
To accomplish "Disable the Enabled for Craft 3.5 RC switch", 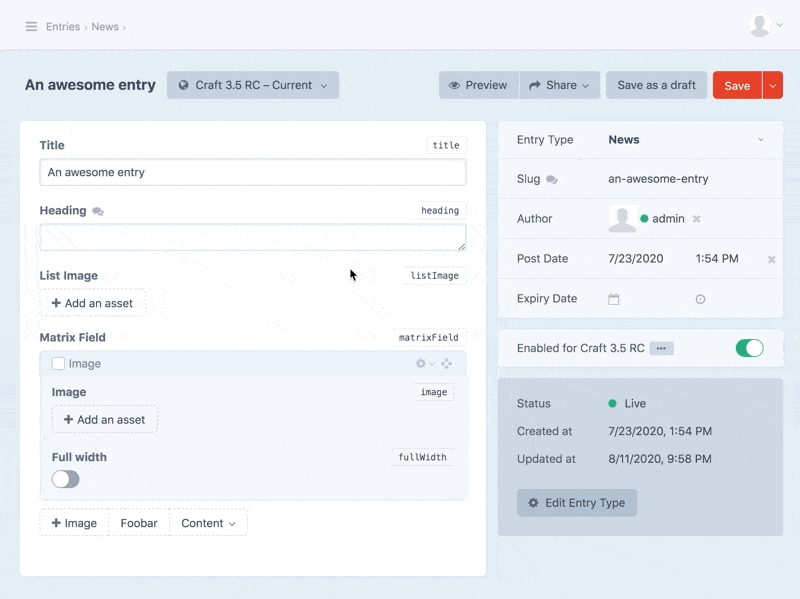I will coord(749,348).
